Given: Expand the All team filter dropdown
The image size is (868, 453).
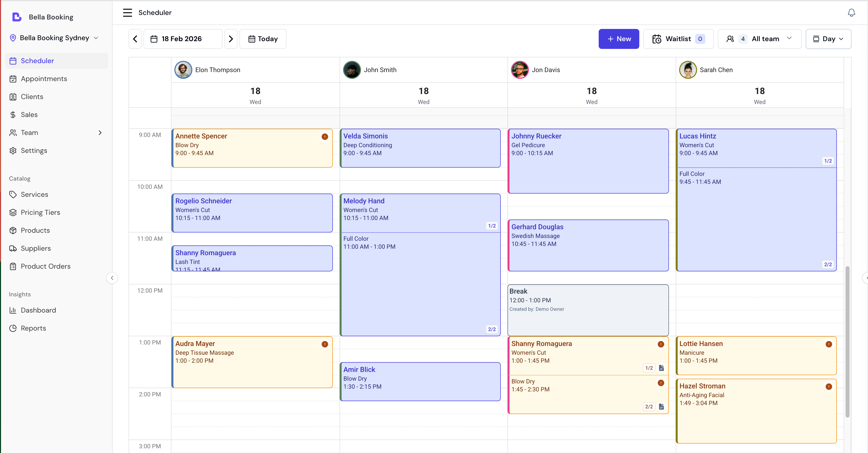Looking at the screenshot, I should (759, 39).
